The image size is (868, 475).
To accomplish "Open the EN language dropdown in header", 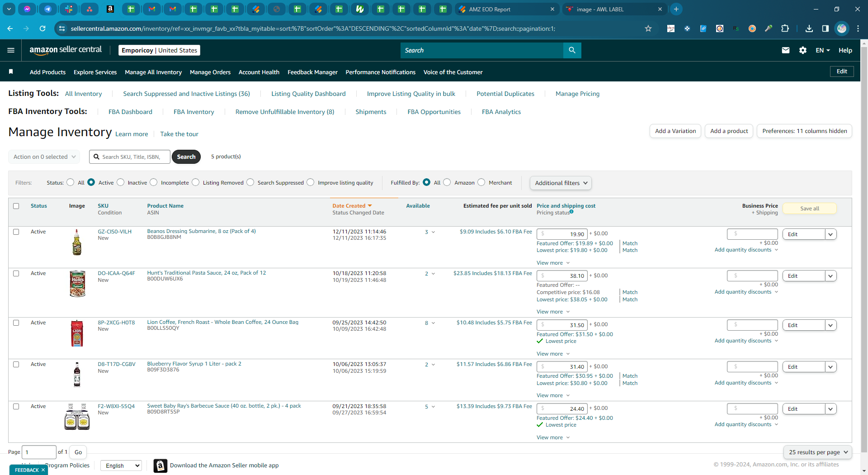I will click(823, 50).
